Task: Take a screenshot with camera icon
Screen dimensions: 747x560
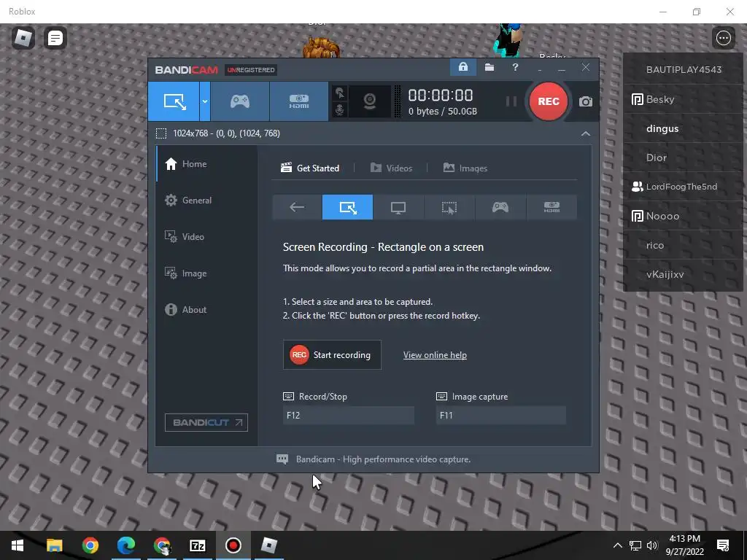Action: point(586,101)
